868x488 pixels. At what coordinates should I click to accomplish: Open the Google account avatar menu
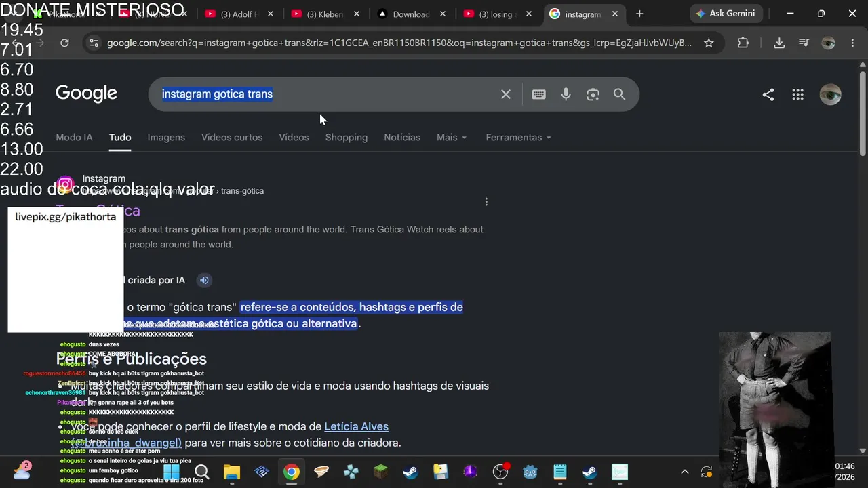pos(830,95)
